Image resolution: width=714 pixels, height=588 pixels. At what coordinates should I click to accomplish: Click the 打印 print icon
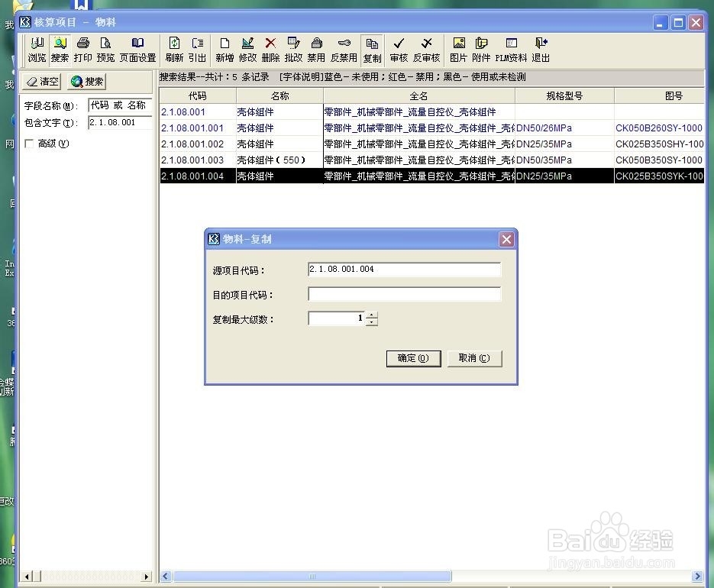pyautogui.click(x=83, y=50)
